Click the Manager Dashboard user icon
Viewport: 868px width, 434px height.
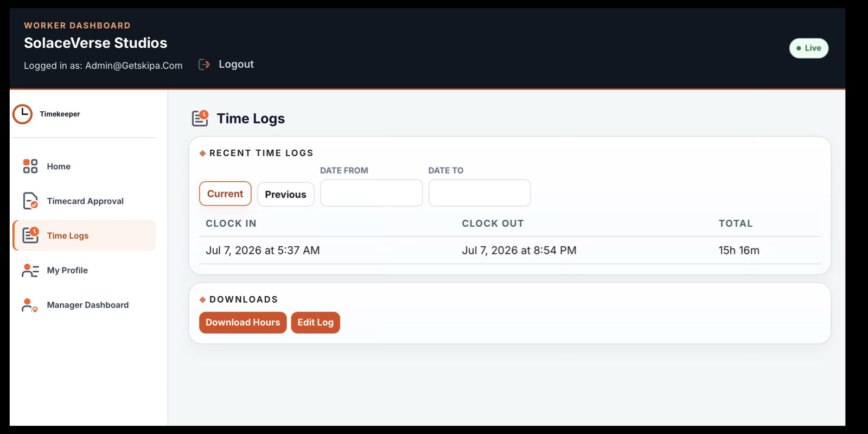pyautogui.click(x=29, y=305)
